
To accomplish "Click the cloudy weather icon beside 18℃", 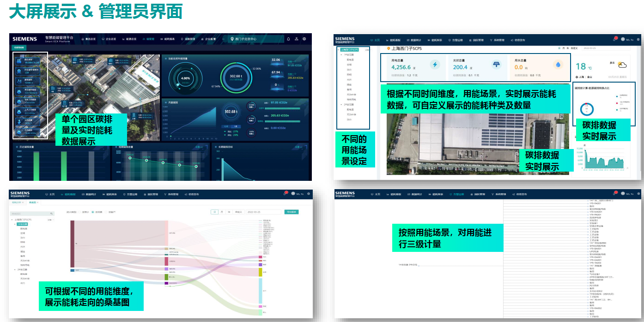I will 622,66.
